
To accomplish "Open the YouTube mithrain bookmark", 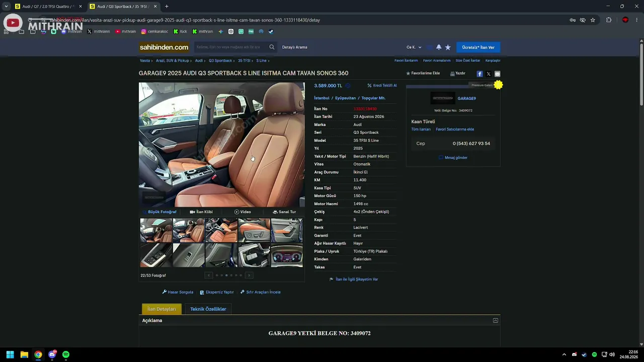I will pos(125,32).
